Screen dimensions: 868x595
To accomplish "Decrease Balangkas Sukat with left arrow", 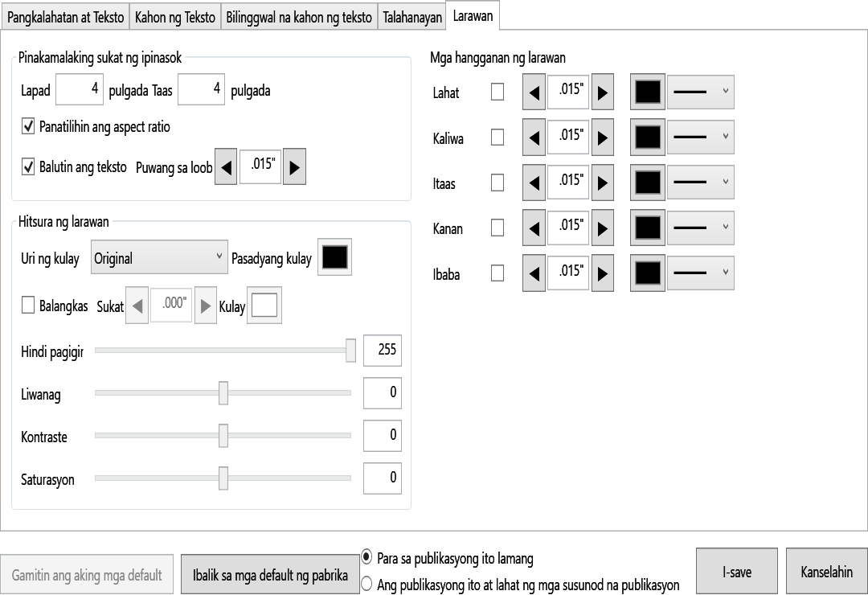I will point(137,306).
